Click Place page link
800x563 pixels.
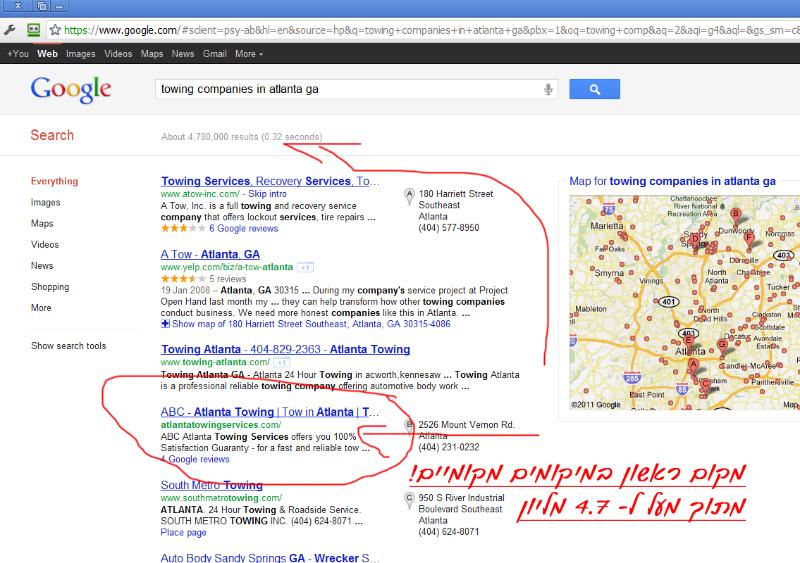tap(183, 532)
